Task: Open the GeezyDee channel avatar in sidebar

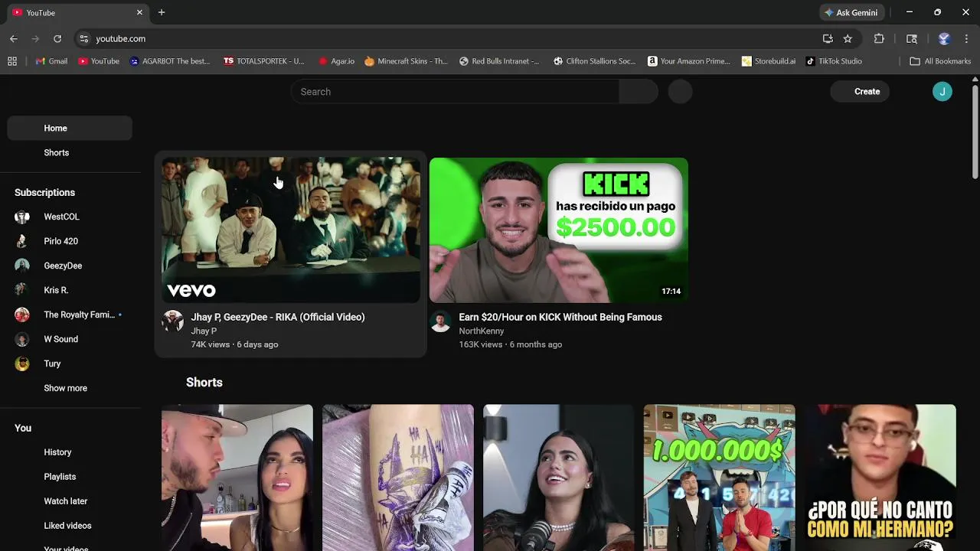Action: [x=22, y=266]
